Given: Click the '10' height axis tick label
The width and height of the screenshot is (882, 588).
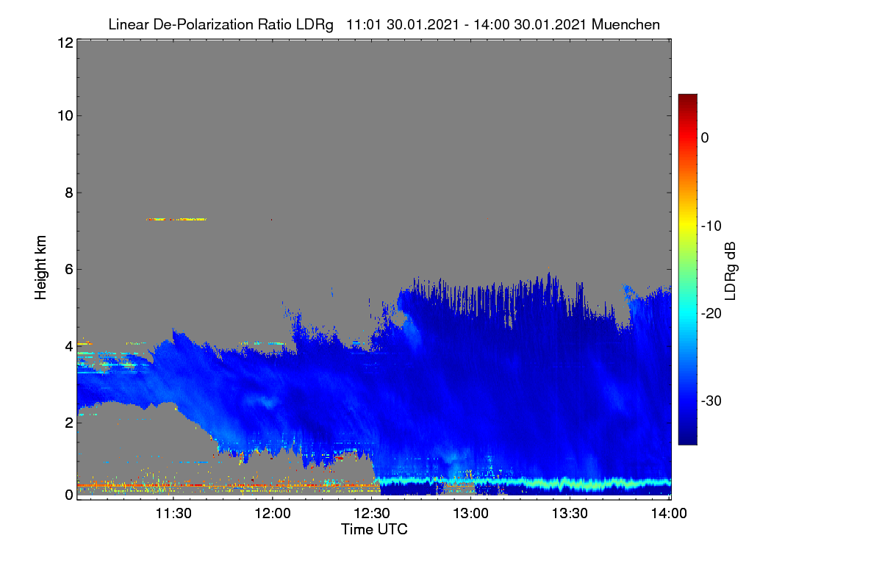Looking at the screenshot, I should point(64,115).
